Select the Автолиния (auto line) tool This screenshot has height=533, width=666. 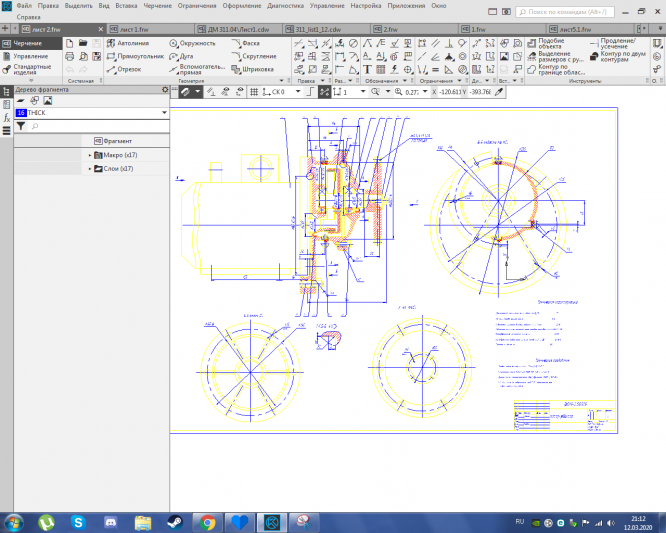click(131, 44)
